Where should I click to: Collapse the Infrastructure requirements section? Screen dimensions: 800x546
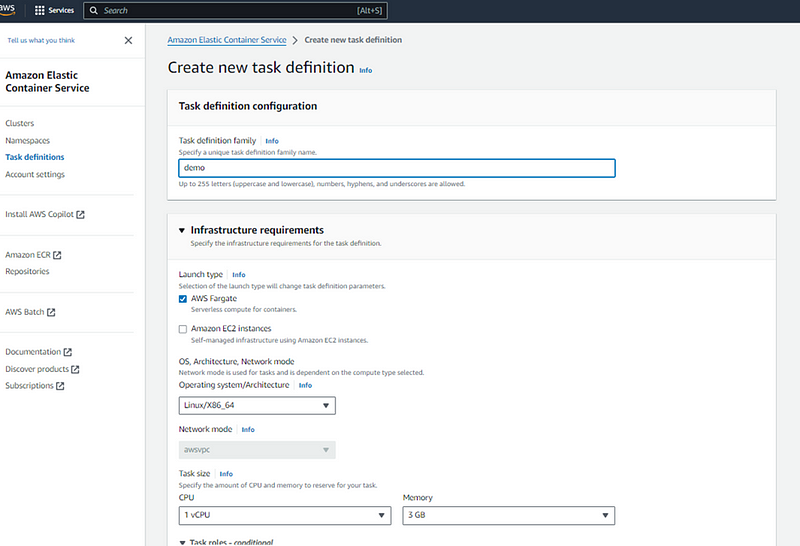coord(182,231)
